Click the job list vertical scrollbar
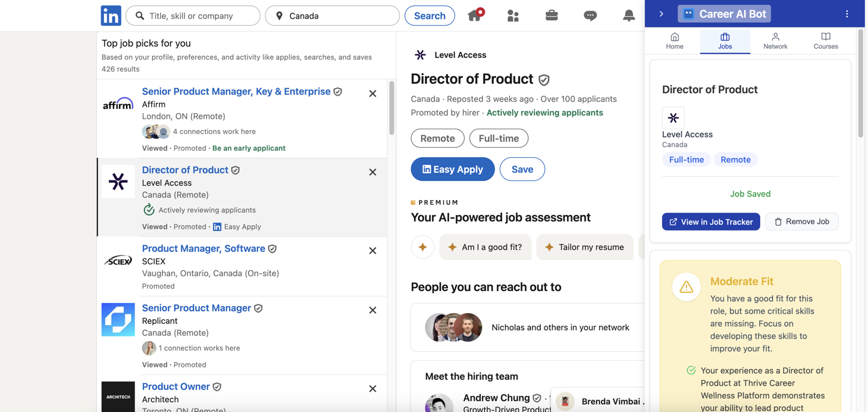The height and width of the screenshot is (412, 868). point(391,108)
